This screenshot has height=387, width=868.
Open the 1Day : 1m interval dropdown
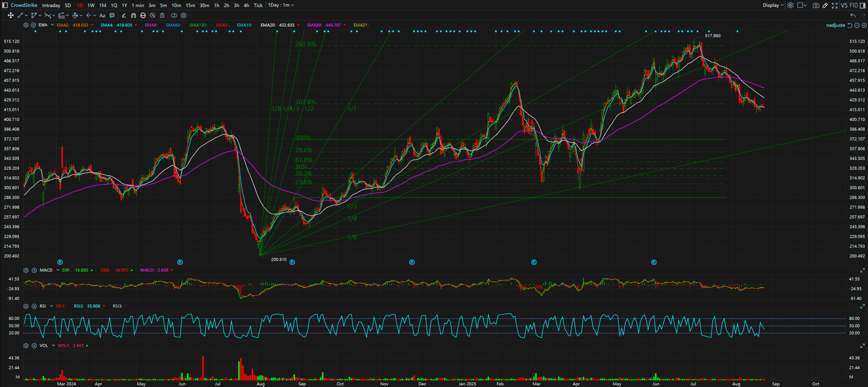pos(281,5)
